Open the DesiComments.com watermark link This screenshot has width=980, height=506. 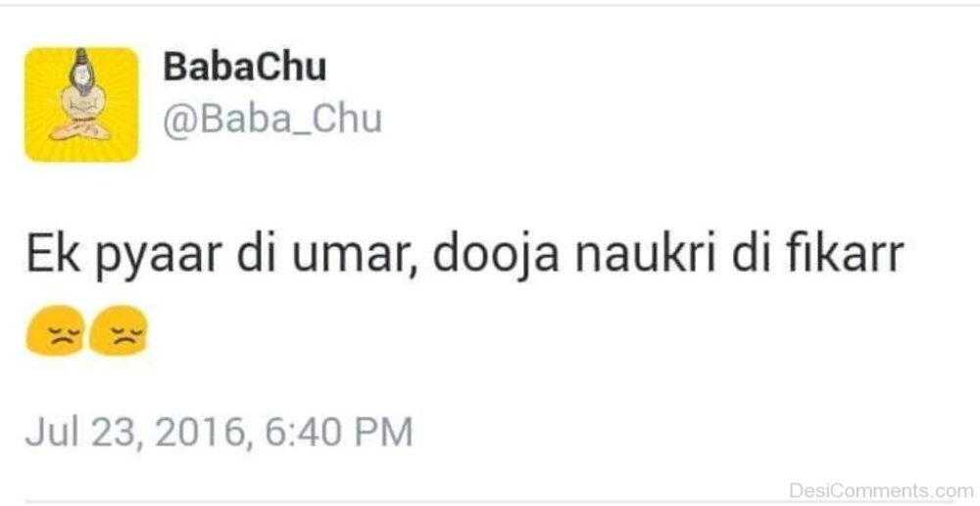coord(880,490)
